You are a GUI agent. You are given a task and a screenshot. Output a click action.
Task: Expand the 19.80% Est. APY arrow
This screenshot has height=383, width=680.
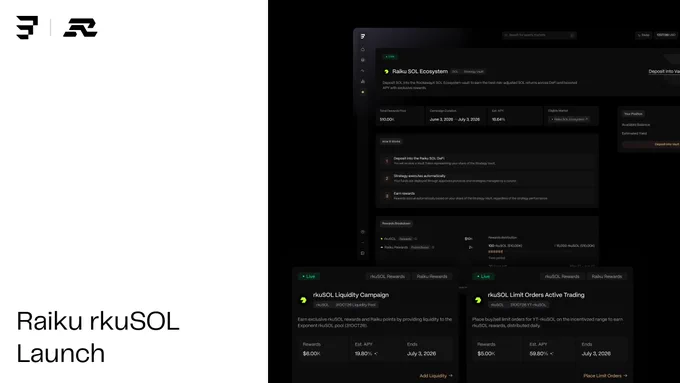click(376, 354)
